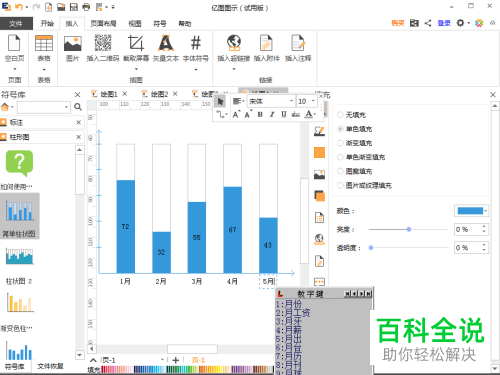Click the Login (登录) link

tap(444, 23)
